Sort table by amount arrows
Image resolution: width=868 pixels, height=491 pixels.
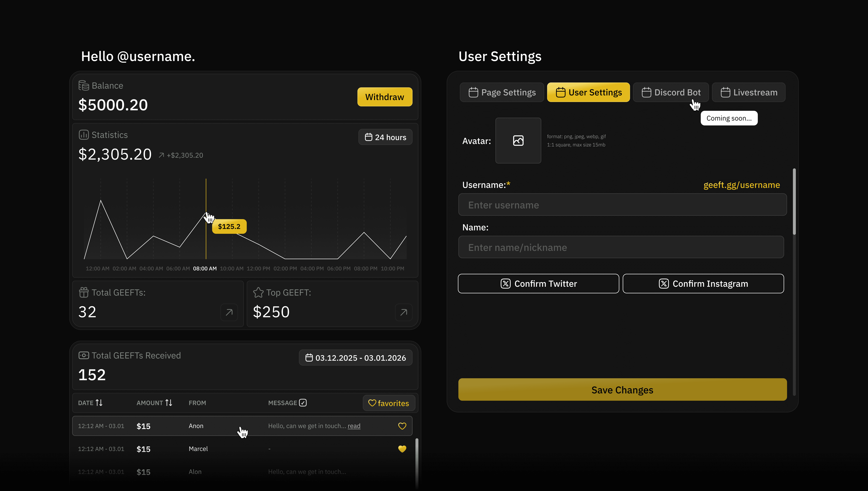[x=169, y=403]
